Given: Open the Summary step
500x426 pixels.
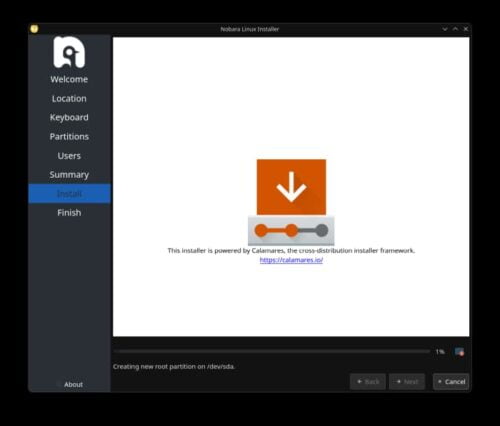Looking at the screenshot, I should pyautogui.click(x=69, y=175).
